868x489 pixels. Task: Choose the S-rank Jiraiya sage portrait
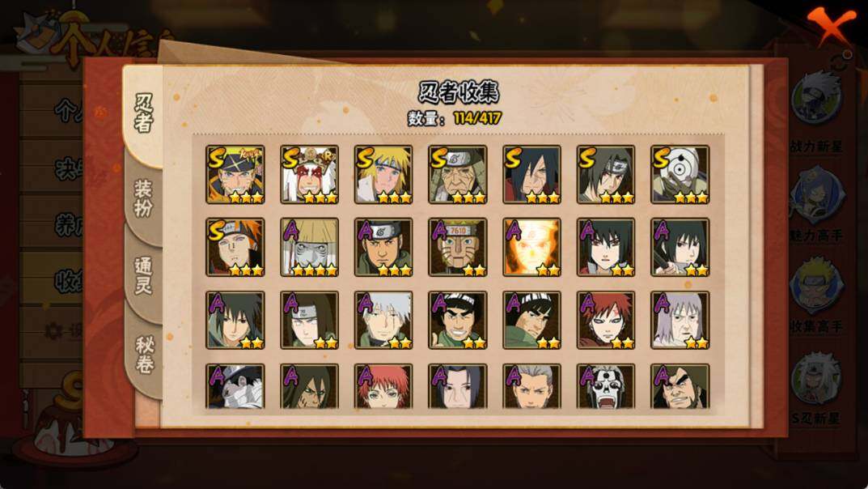[x=309, y=174]
